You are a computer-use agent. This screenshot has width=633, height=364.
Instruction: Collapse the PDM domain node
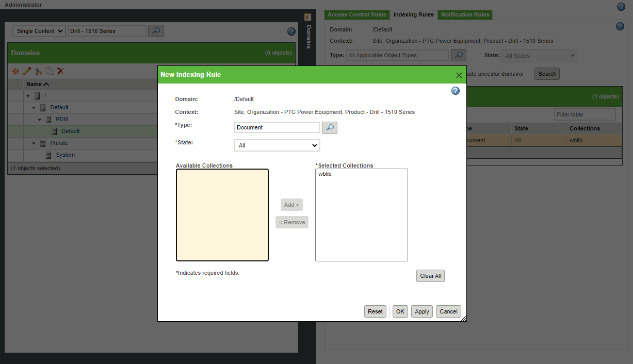click(x=40, y=120)
